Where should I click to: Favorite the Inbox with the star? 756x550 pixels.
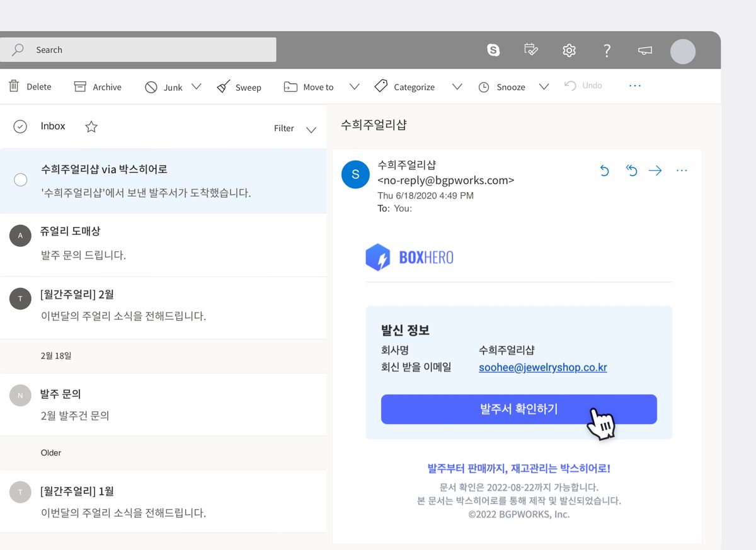[x=91, y=126]
